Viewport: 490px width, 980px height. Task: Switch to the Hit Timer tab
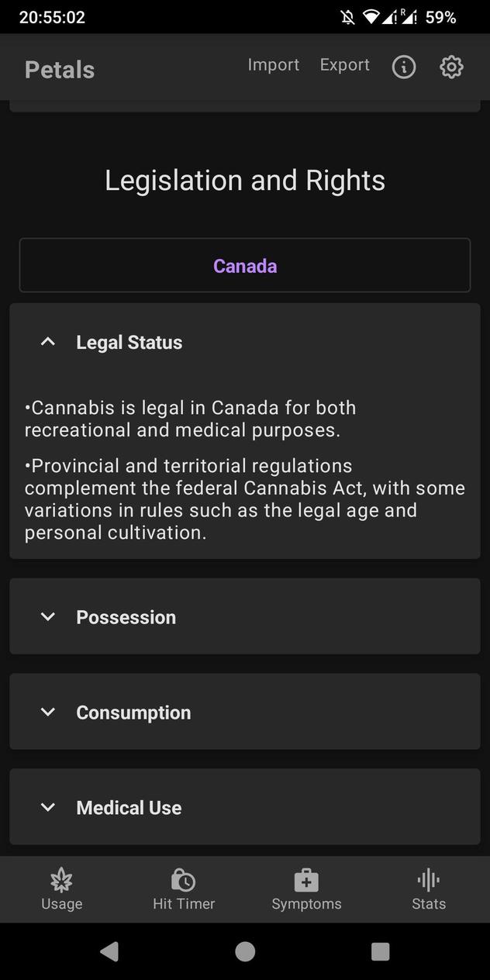pyautogui.click(x=184, y=889)
